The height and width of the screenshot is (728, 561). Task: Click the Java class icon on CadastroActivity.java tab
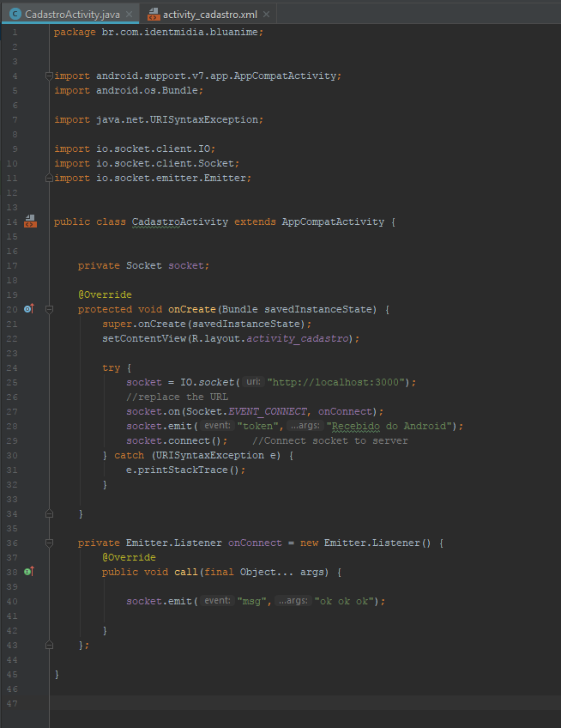(15, 14)
